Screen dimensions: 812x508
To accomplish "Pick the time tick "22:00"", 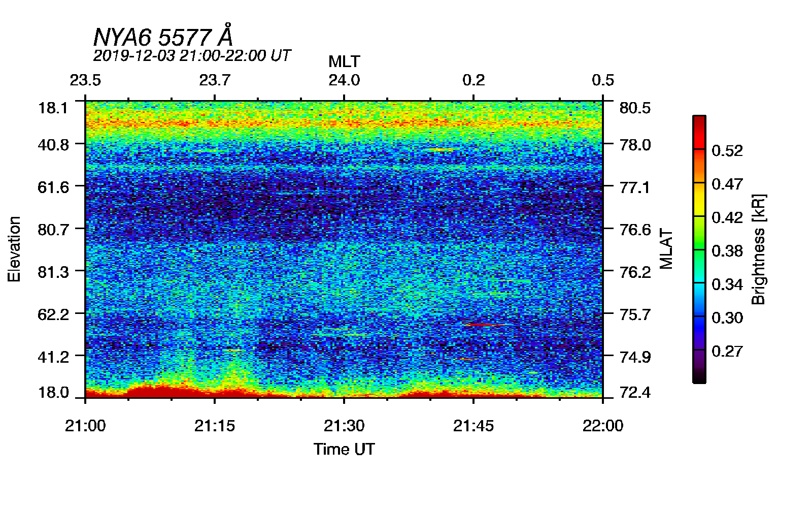I will (603, 426).
